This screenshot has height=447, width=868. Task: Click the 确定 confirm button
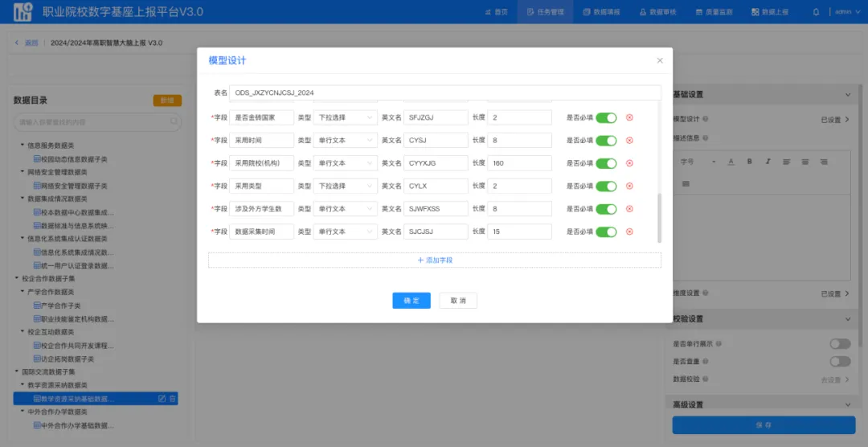[411, 301]
